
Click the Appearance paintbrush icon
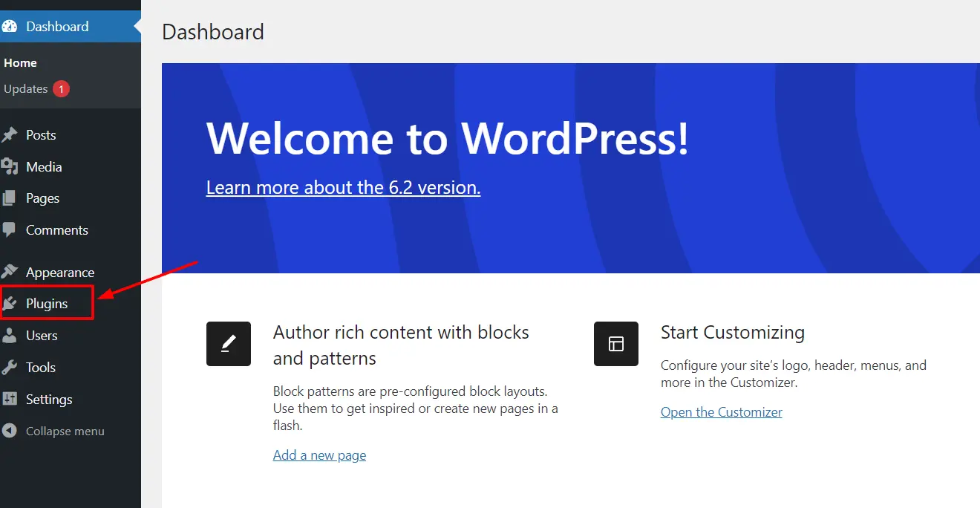pos(9,272)
